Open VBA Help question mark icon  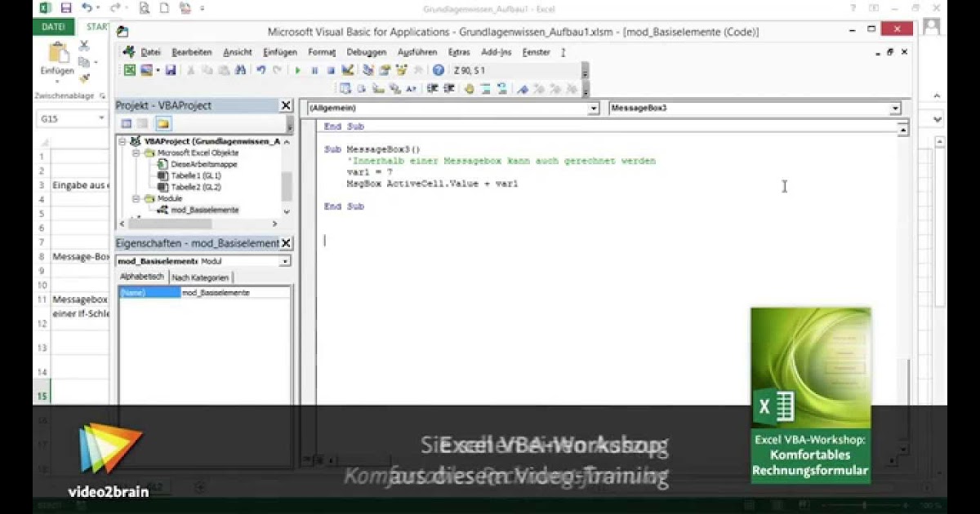[438, 70]
